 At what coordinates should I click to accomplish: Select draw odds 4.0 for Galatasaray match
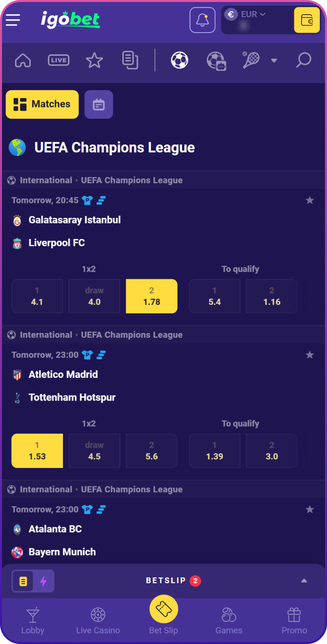pyautogui.click(x=95, y=296)
